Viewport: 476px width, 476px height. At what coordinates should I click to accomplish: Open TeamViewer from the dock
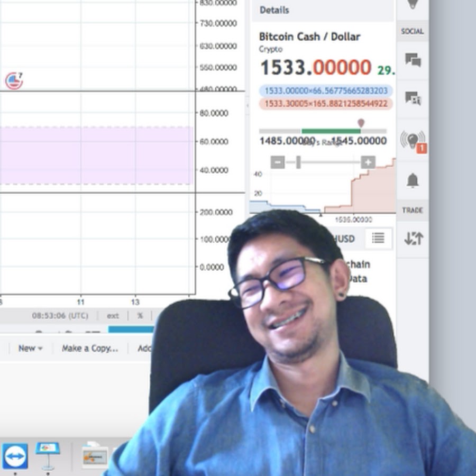point(15,455)
